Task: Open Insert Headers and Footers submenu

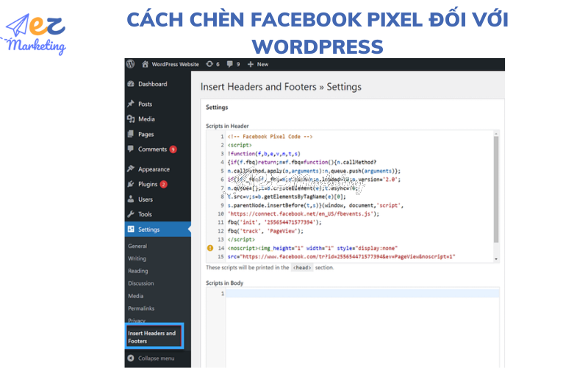Action: click(151, 337)
